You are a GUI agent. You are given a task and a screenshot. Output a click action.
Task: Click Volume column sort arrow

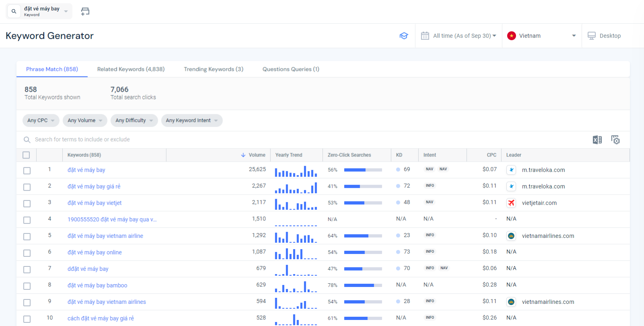click(x=243, y=155)
